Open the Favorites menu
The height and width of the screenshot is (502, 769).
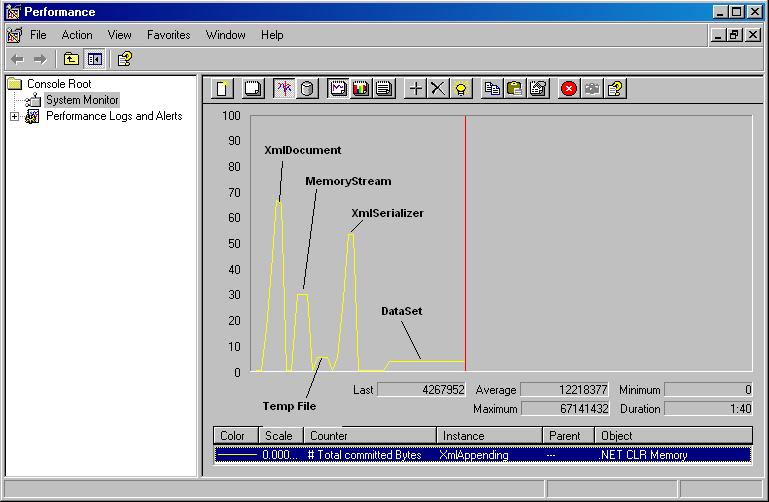(x=168, y=35)
